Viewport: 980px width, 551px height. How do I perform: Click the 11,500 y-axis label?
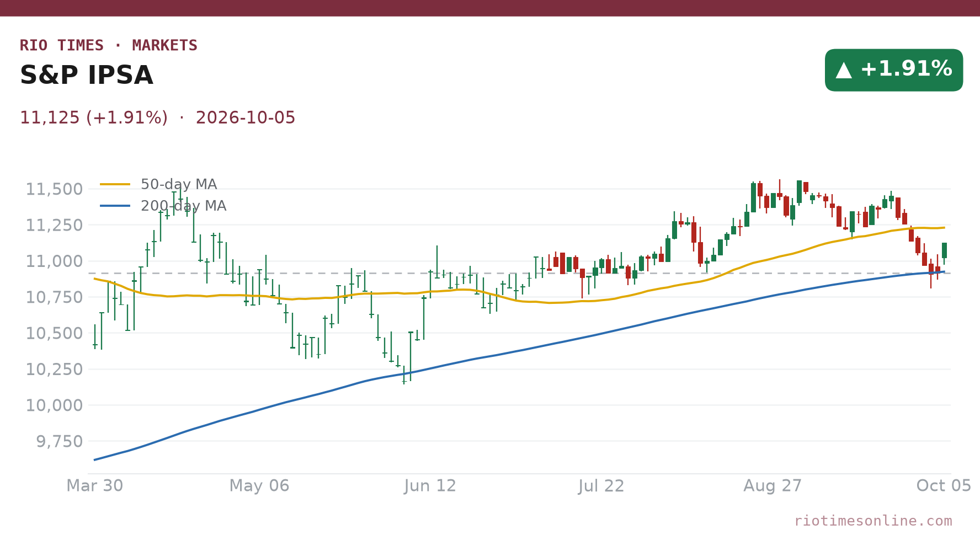click(54, 189)
